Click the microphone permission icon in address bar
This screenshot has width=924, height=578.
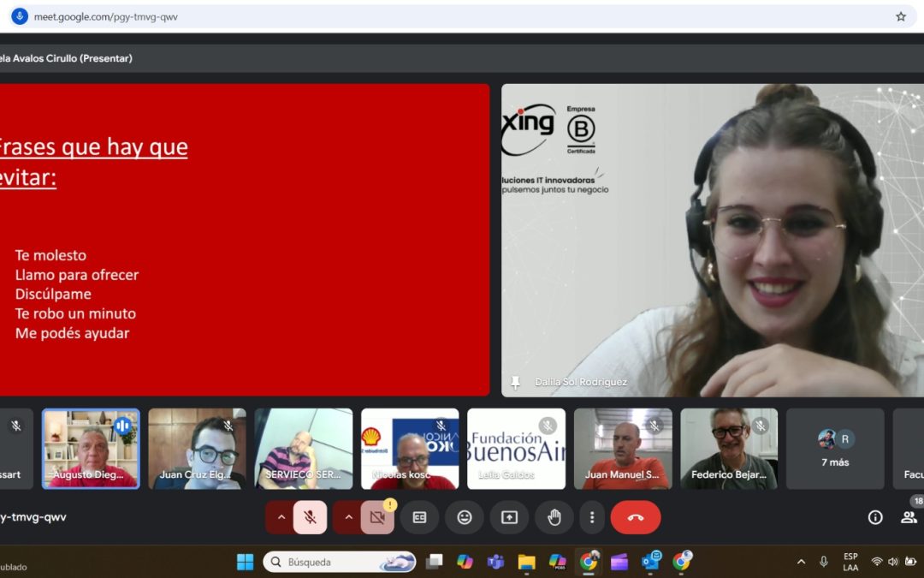pos(20,16)
